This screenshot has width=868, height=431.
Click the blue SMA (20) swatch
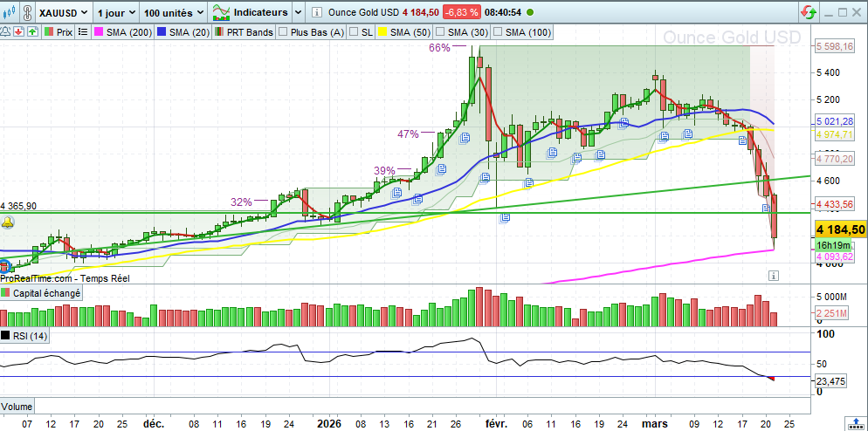tap(162, 32)
